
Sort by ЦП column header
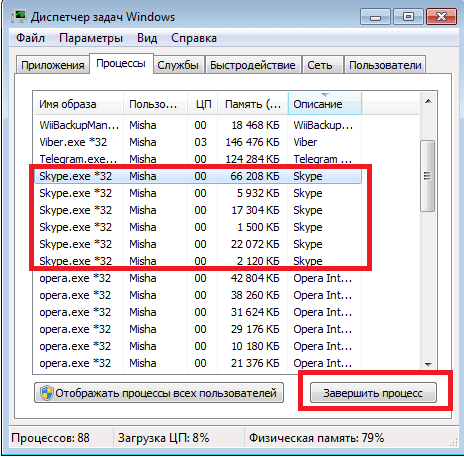[203, 104]
